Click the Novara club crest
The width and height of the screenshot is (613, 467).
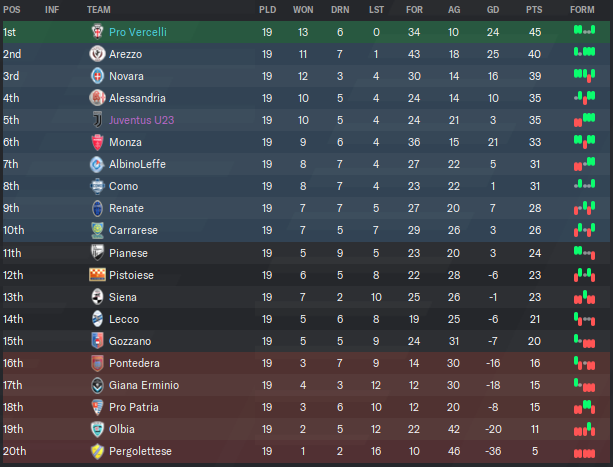(x=97, y=76)
